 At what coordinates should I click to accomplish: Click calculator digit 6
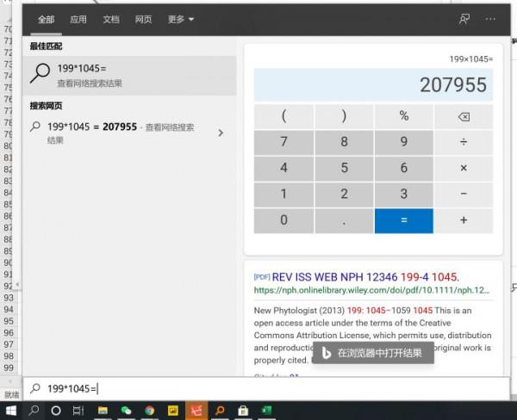tap(404, 168)
